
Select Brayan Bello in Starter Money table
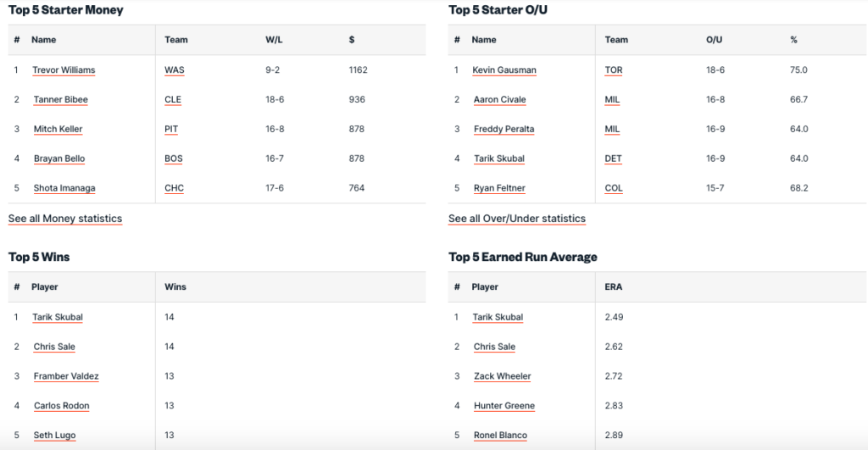59,159
